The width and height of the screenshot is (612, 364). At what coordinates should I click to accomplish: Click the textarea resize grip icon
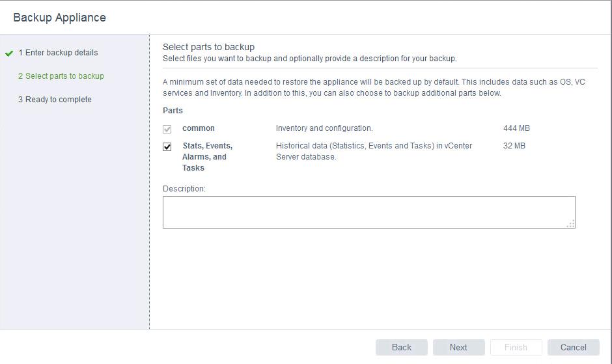[570, 223]
